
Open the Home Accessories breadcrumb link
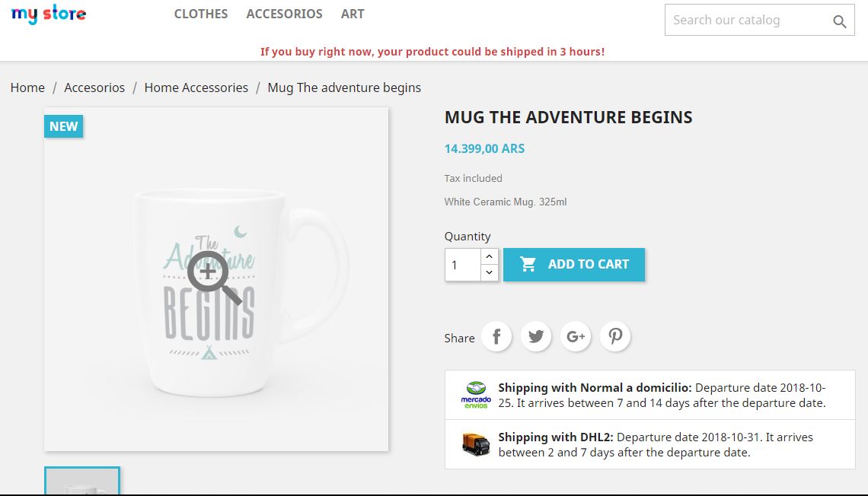pos(196,87)
